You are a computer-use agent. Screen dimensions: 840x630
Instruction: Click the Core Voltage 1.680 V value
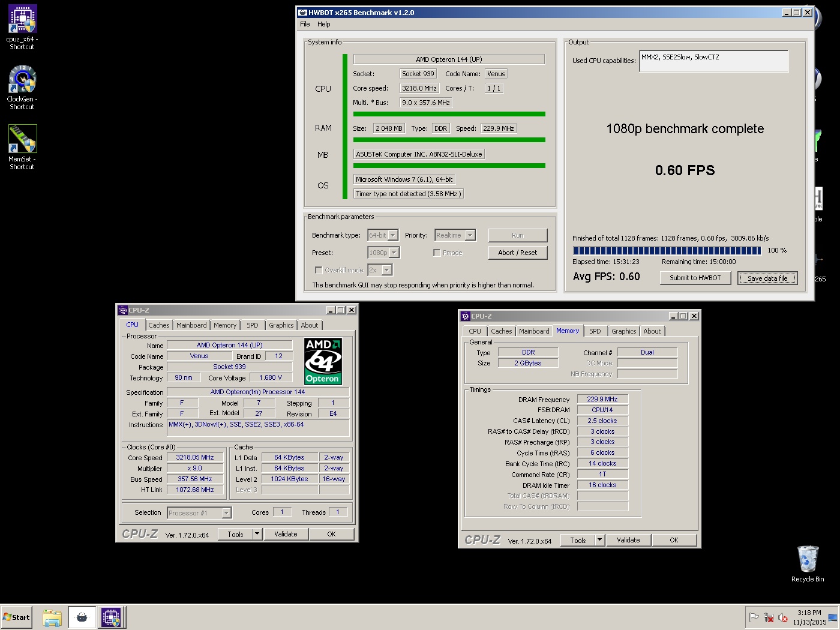pos(271,377)
